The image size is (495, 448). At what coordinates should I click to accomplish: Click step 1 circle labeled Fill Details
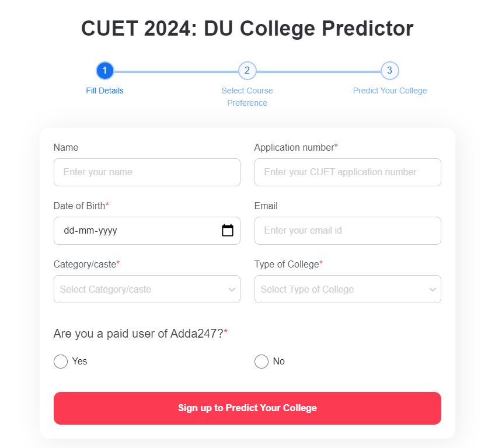pos(105,71)
